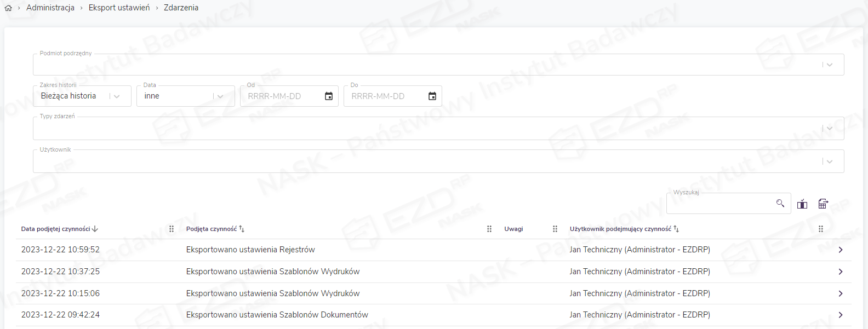The height and width of the screenshot is (329, 868).
Task: Click drag handle after Uwagi column
Action: pyautogui.click(x=555, y=229)
